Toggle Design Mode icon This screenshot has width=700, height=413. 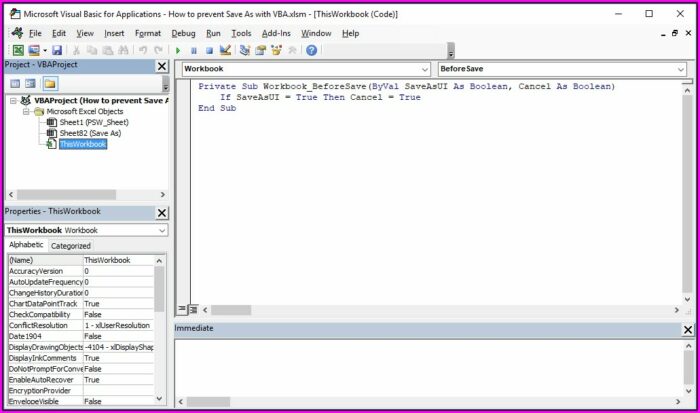[225, 50]
